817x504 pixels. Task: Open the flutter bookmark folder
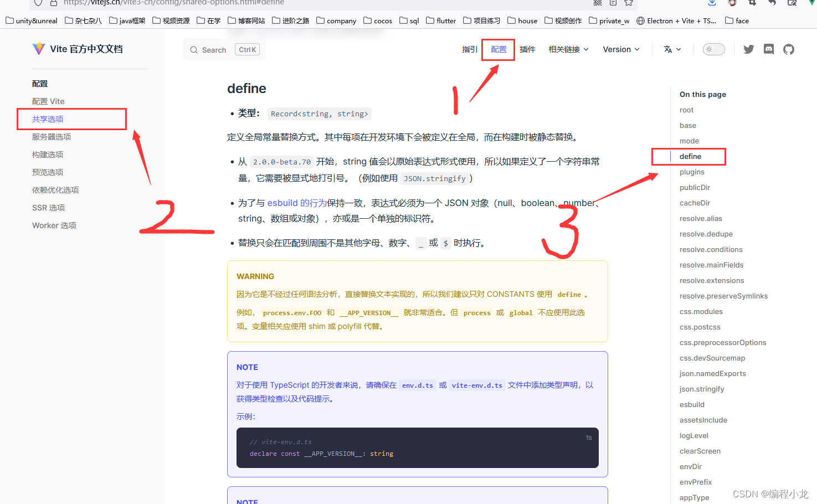tap(441, 20)
